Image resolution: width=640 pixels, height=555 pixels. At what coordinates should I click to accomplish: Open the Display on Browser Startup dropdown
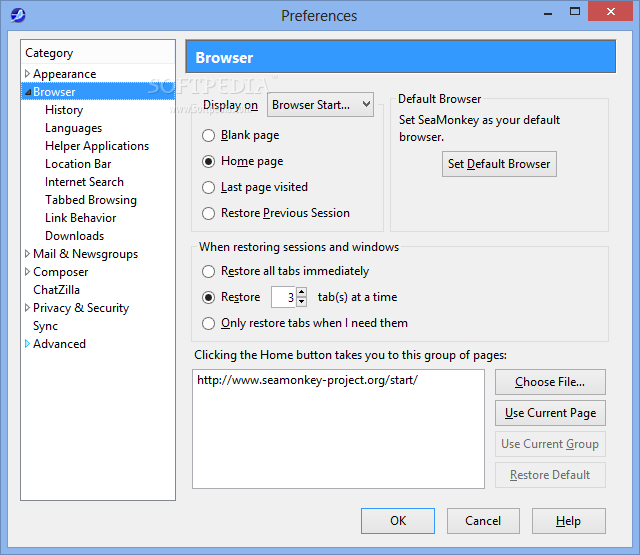point(320,105)
